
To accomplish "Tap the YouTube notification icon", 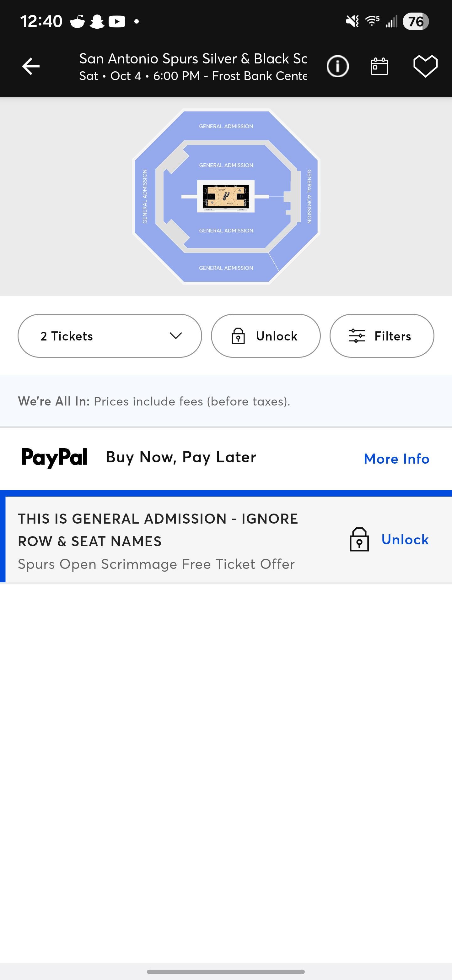I will click(117, 21).
